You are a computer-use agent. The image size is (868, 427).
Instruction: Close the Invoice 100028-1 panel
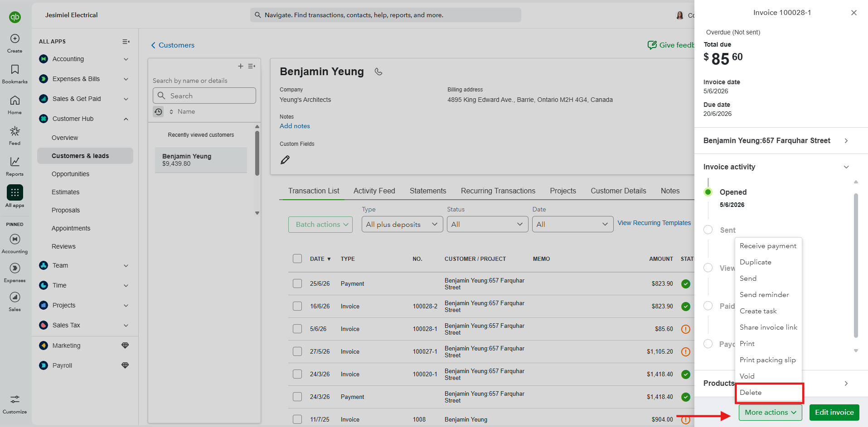tap(854, 13)
